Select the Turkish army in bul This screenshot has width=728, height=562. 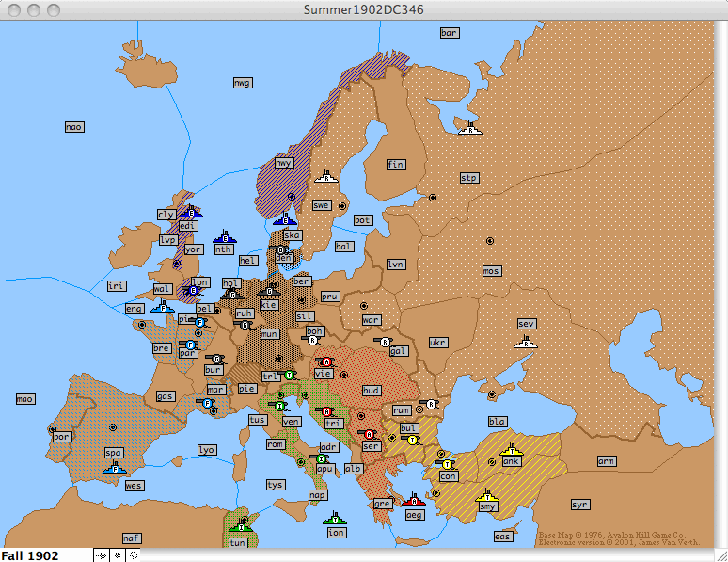point(412,440)
